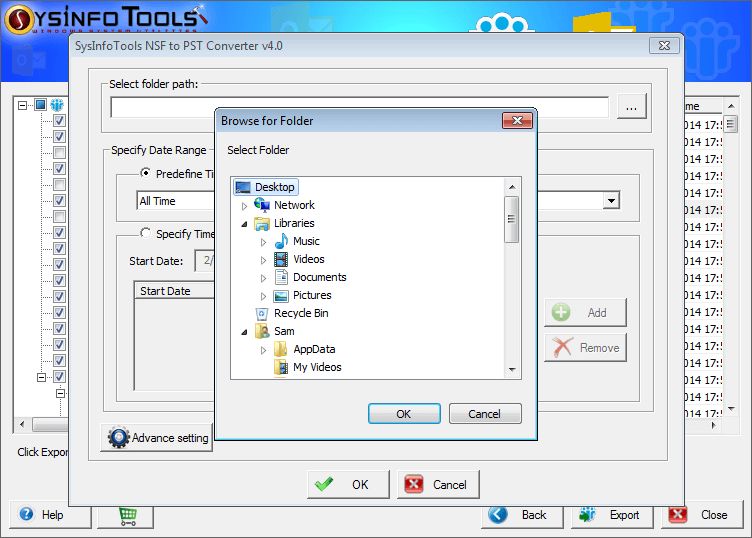Click the My Videos folder icon
The image size is (752, 538).
coord(281,367)
